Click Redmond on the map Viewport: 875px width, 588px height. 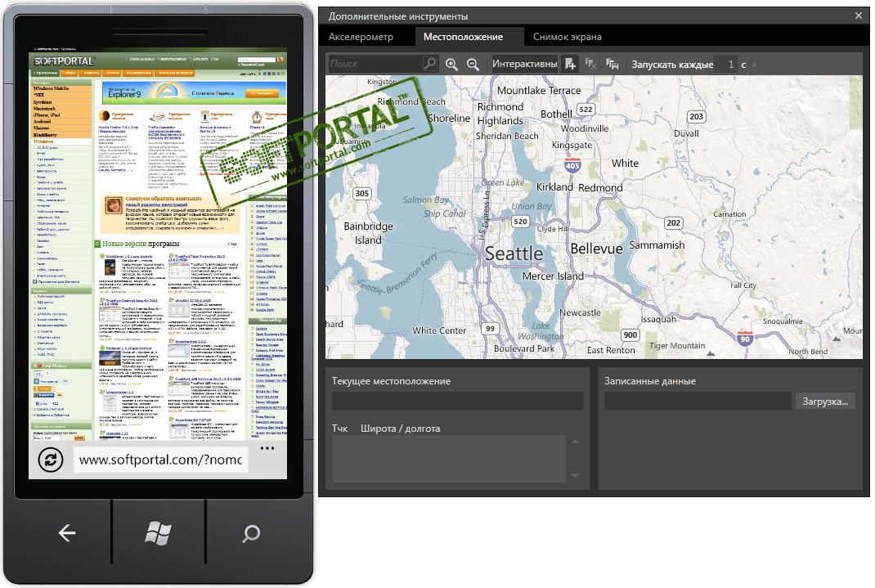point(600,188)
